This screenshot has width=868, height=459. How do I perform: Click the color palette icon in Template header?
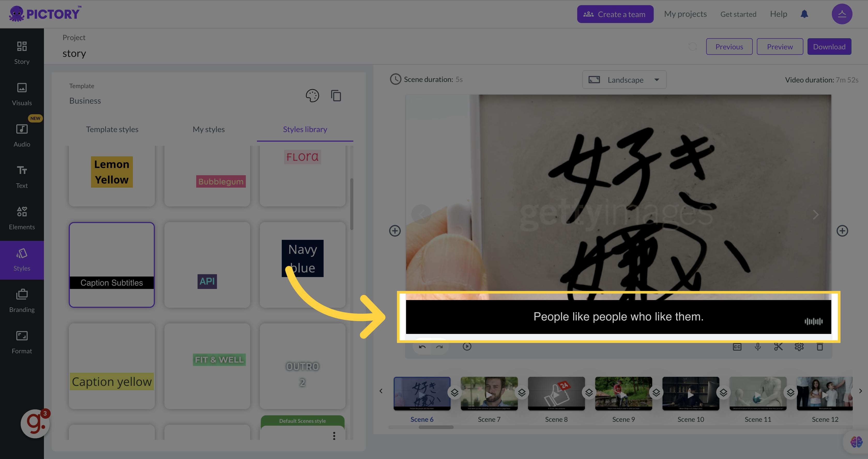[312, 96]
